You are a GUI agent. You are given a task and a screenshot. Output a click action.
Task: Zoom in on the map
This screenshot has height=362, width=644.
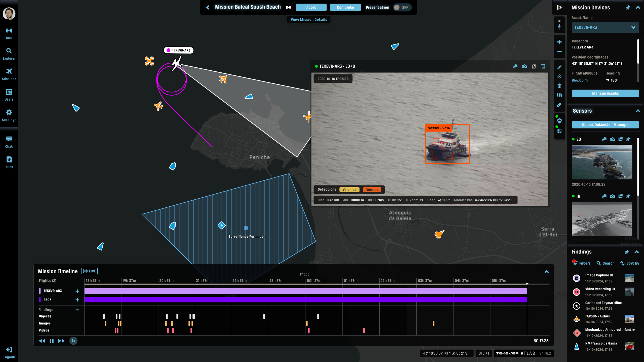559,42
